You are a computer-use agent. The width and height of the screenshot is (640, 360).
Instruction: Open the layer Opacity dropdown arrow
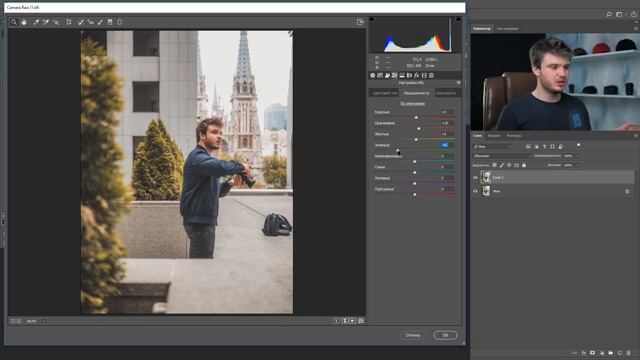[577, 156]
